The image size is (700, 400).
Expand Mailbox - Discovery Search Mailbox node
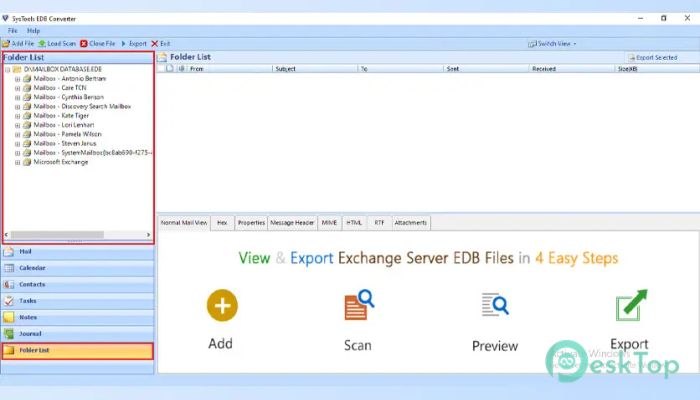(x=17, y=107)
